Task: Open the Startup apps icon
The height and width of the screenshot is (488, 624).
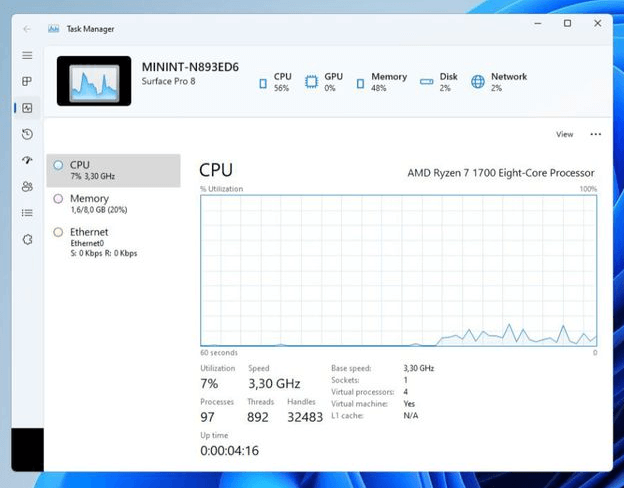Action: click(x=27, y=160)
